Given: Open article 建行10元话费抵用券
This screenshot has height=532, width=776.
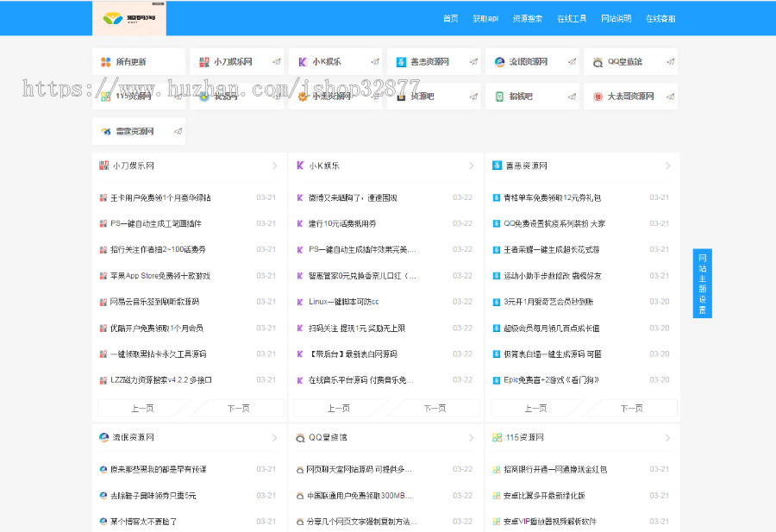Looking at the screenshot, I should pyautogui.click(x=342, y=223).
